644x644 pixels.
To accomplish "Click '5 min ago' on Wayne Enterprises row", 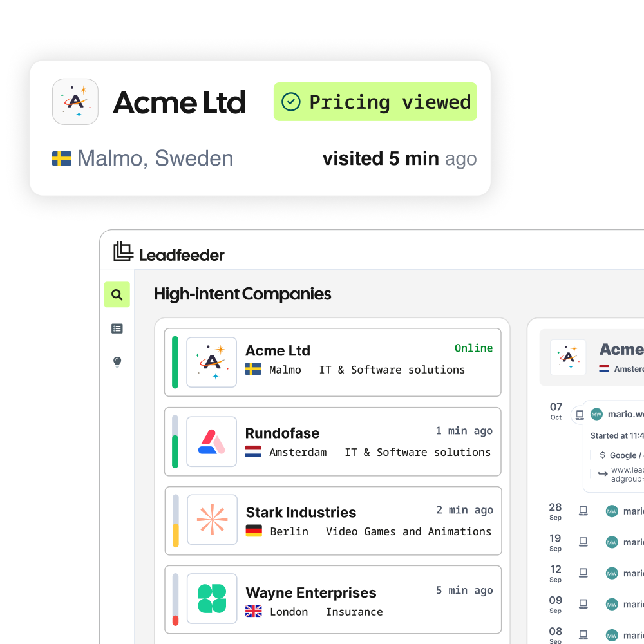I will coord(464,591).
